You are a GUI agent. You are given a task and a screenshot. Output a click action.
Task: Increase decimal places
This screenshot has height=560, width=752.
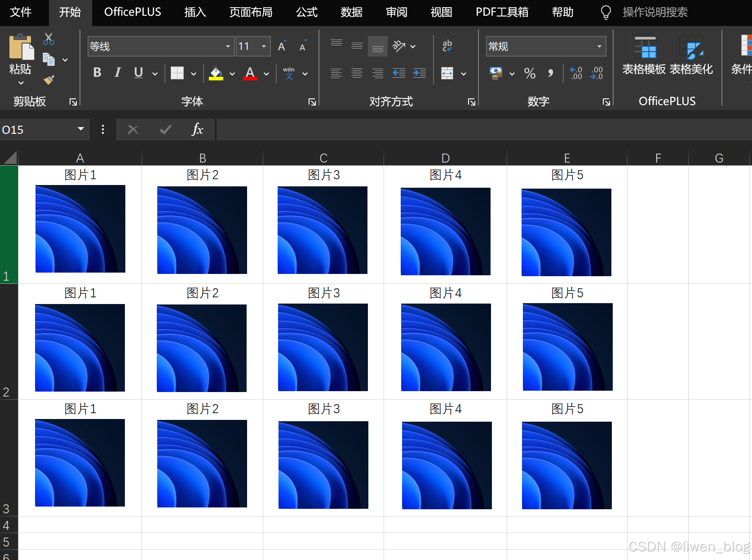(x=576, y=73)
